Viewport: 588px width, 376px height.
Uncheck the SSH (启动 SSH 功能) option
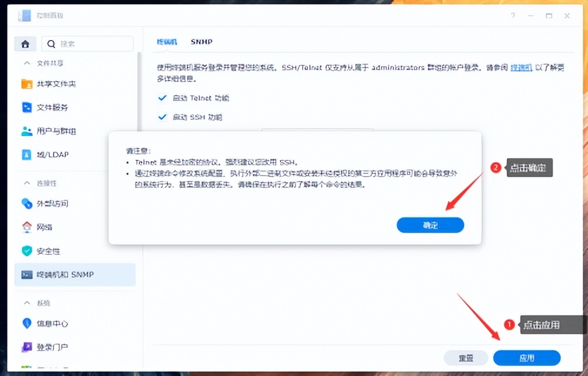tap(162, 117)
